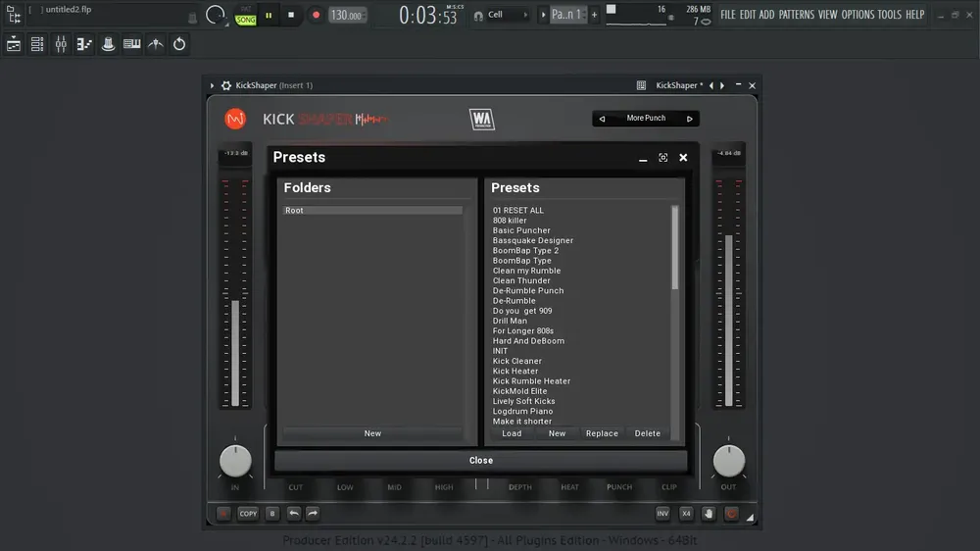Go to next preset after More Punch

tap(689, 119)
